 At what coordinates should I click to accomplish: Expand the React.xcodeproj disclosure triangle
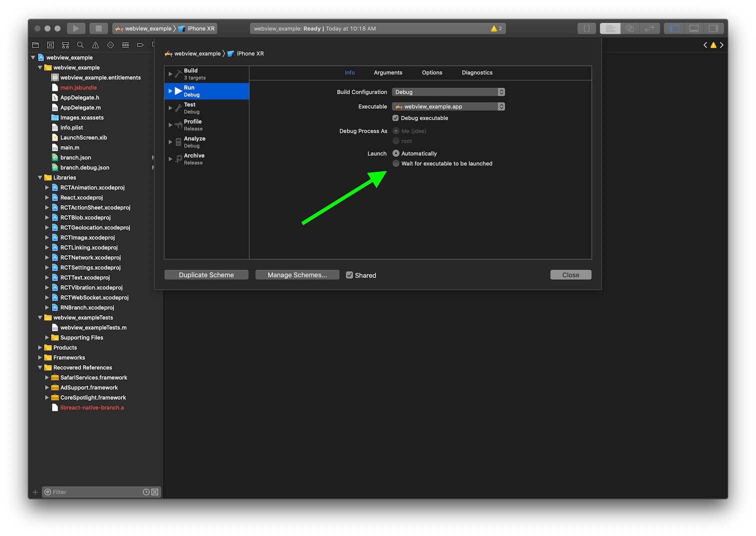coord(47,197)
